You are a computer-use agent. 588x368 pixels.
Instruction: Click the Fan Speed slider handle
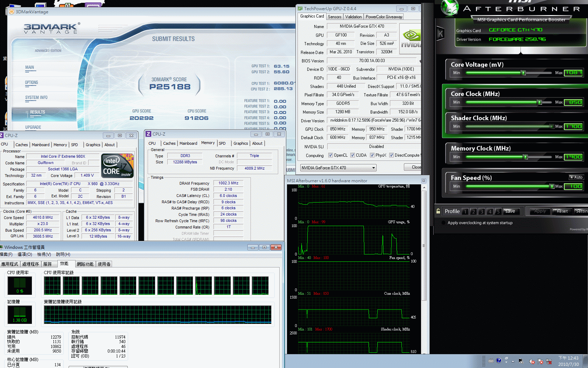click(x=552, y=186)
